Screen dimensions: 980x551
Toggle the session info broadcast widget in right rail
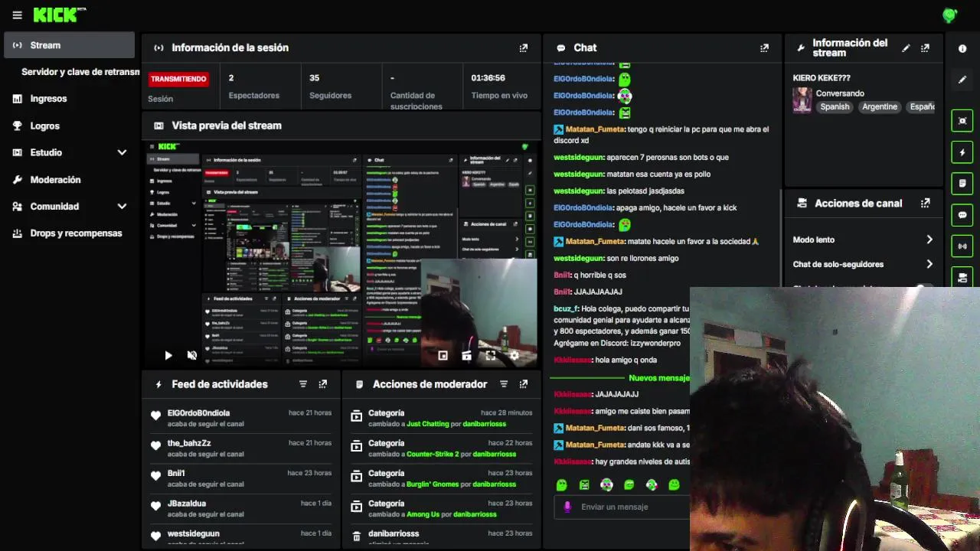pos(962,246)
